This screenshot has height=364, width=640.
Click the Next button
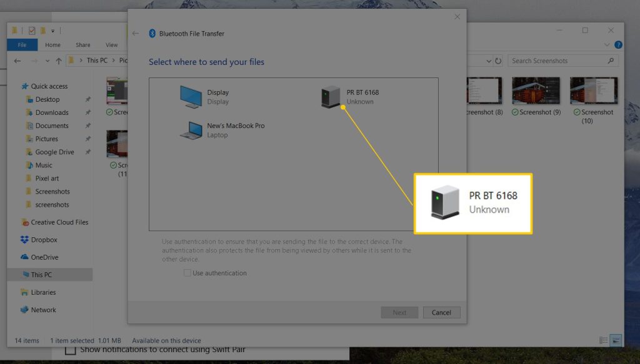399,313
